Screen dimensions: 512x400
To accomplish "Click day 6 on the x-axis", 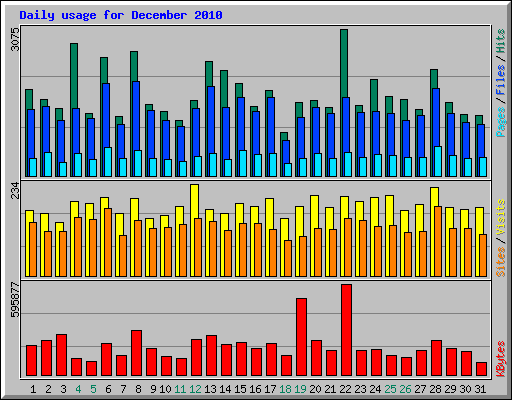I will (x=108, y=389).
